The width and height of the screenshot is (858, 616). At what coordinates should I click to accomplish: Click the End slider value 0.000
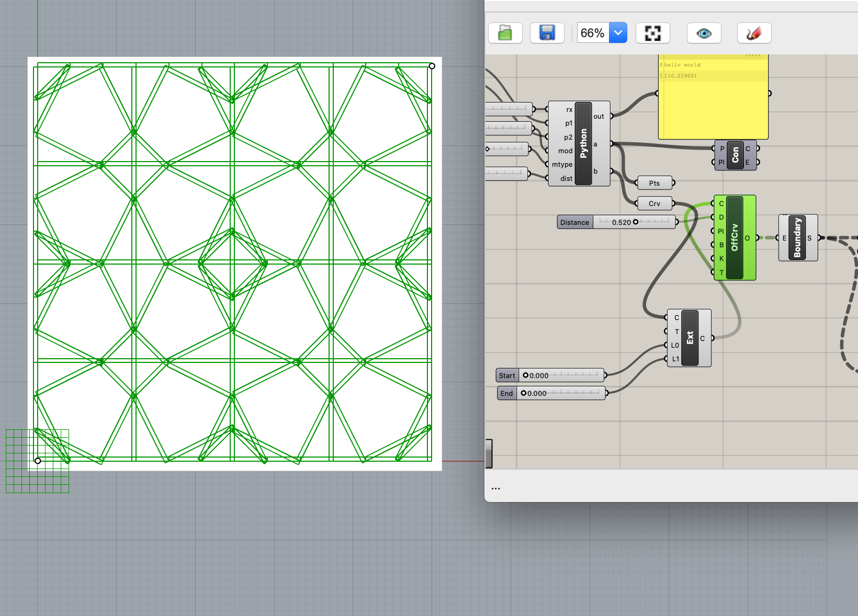[x=537, y=393]
